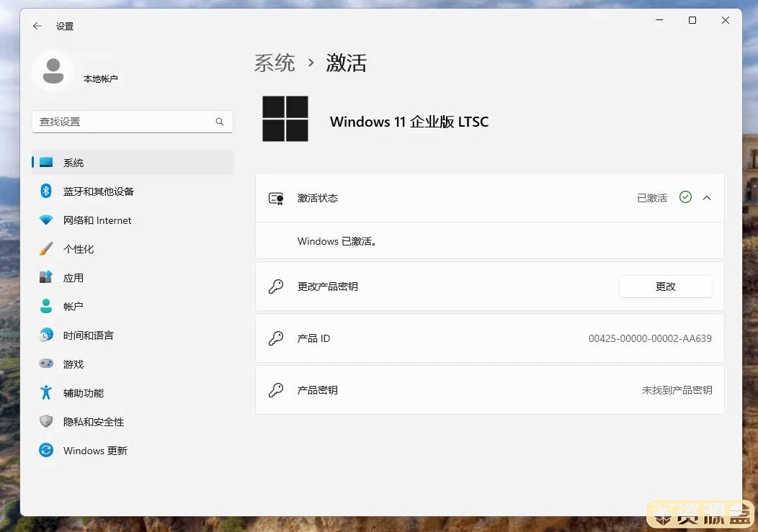Click the 应用 apps icon in sidebar
758x532 pixels.
46,277
